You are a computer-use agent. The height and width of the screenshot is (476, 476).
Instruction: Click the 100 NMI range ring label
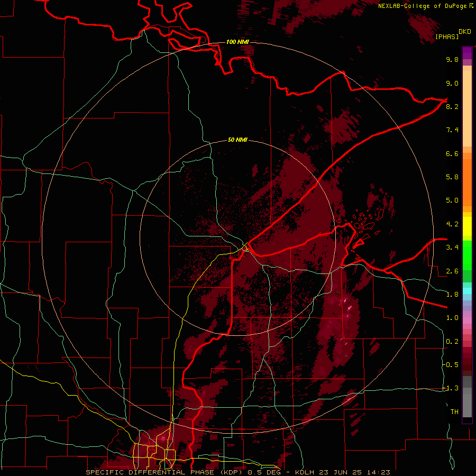[x=237, y=42]
